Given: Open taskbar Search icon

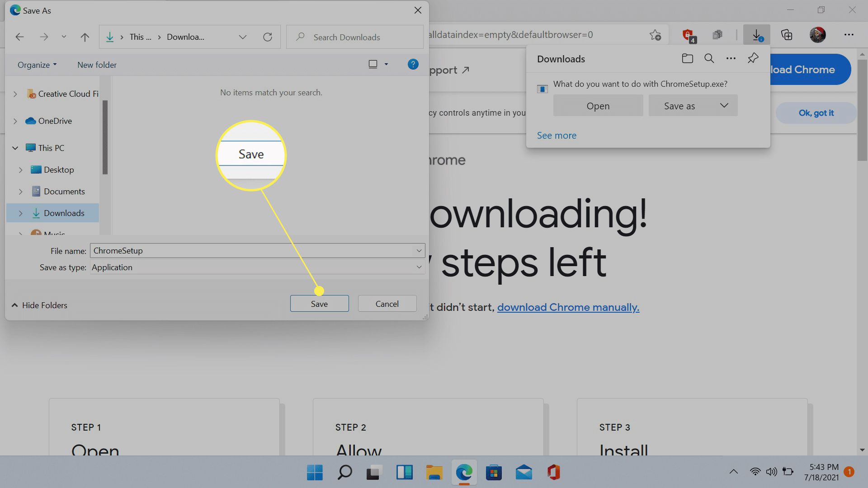Looking at the screenshot, I should coord(344,473).
